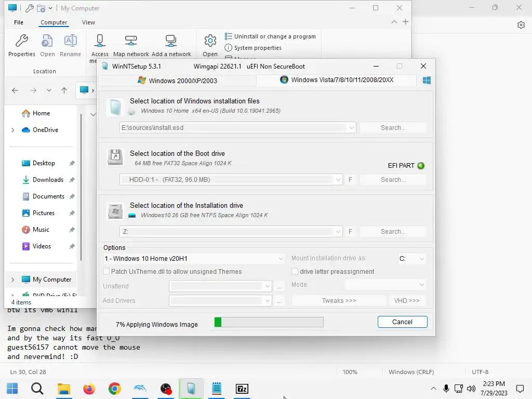Browse for Unattend file with ... button
This screenshot has width=532, height=399.
tap(279, 286)
